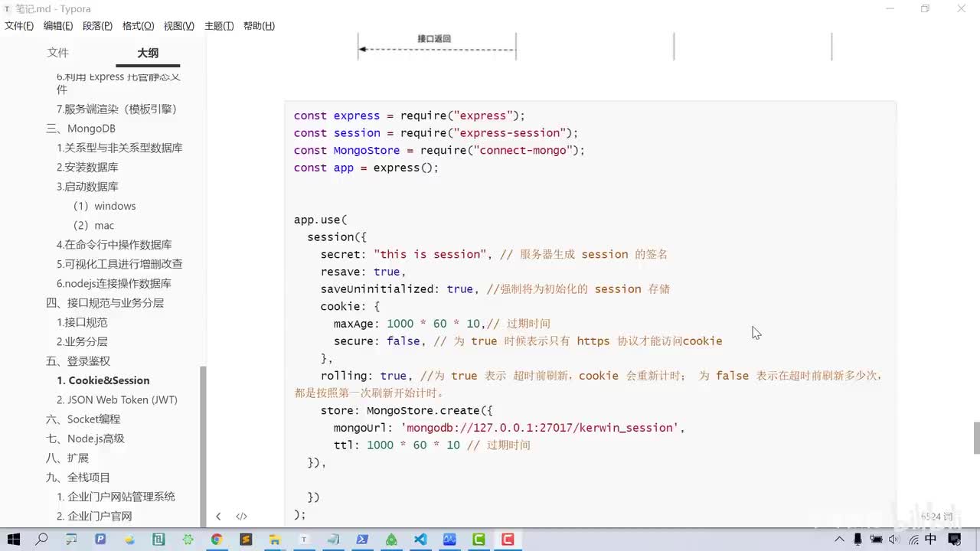The width and height of the screenshot is (980, 551).
Task: Open the Windows Start menu
Action: point(13,540)
